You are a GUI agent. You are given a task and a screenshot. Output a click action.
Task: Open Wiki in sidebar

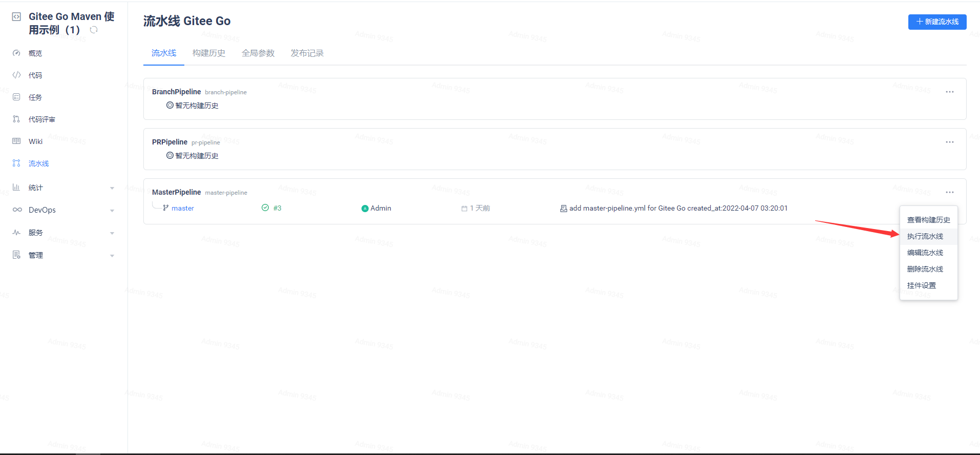pos(36,141)
